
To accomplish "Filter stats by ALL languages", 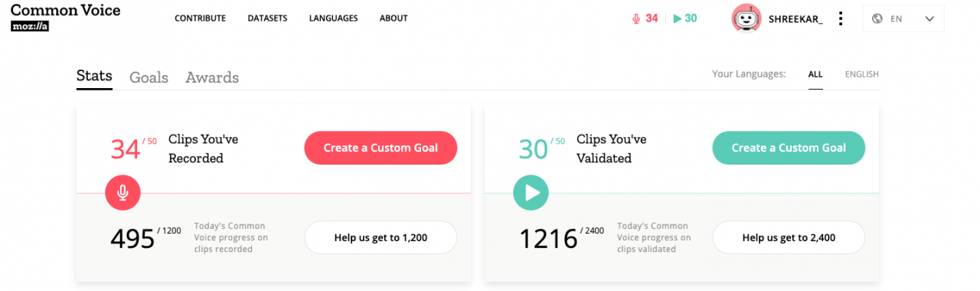I will click(x=815, y=74).
